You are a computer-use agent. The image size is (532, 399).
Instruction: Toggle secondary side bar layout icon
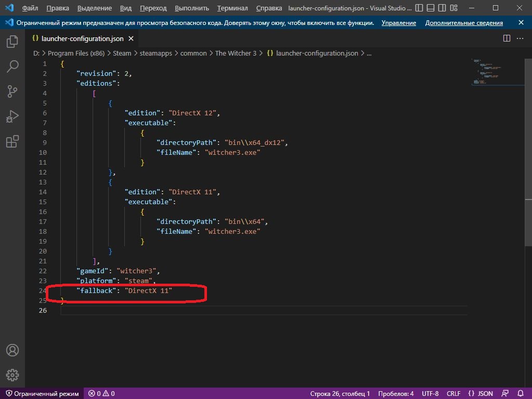[x=442, y=8]
